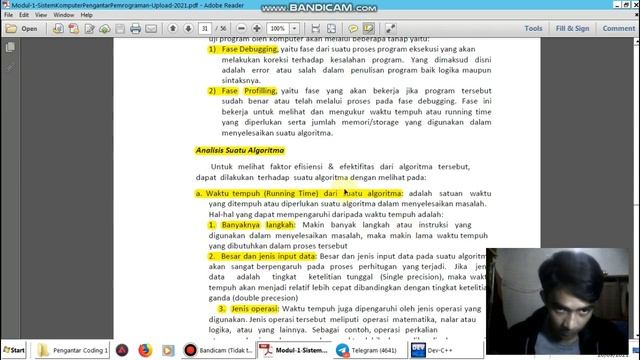Click the convert PDF export icon
Image resolution: width=640 pixels, height=360 pixels.
[74, 29]
